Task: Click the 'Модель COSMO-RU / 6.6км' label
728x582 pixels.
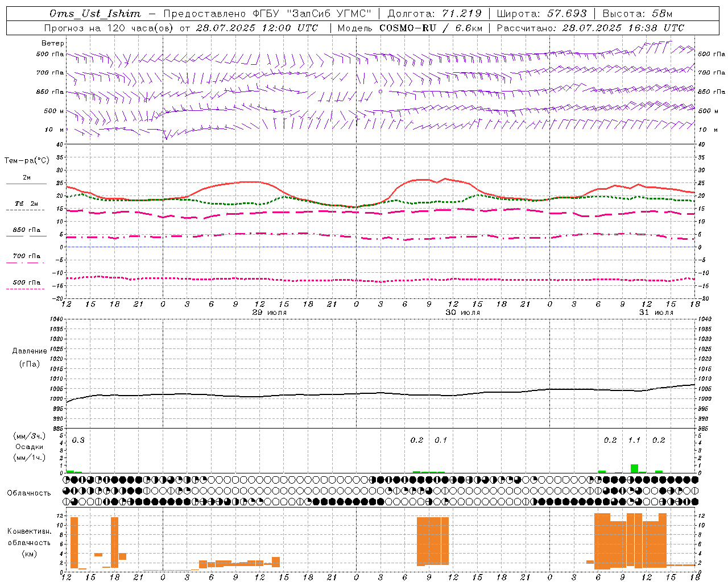Action: point(409,28)
